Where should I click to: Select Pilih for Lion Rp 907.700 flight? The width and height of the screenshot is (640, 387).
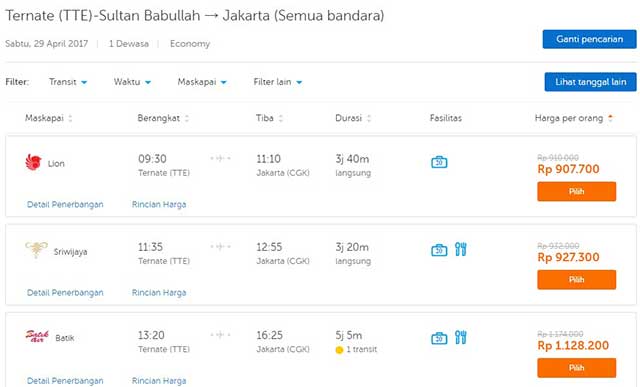(x=576, y=191)
